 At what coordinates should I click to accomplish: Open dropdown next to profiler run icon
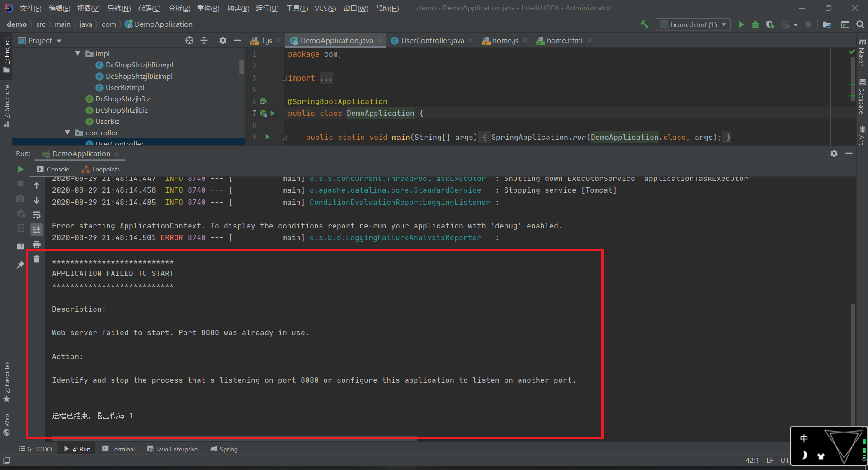pos(796,25)
